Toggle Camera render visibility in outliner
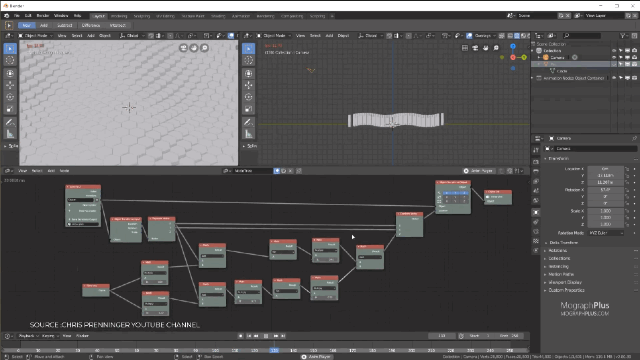This screenshot has width=640, height=360. tap(634, 58)
